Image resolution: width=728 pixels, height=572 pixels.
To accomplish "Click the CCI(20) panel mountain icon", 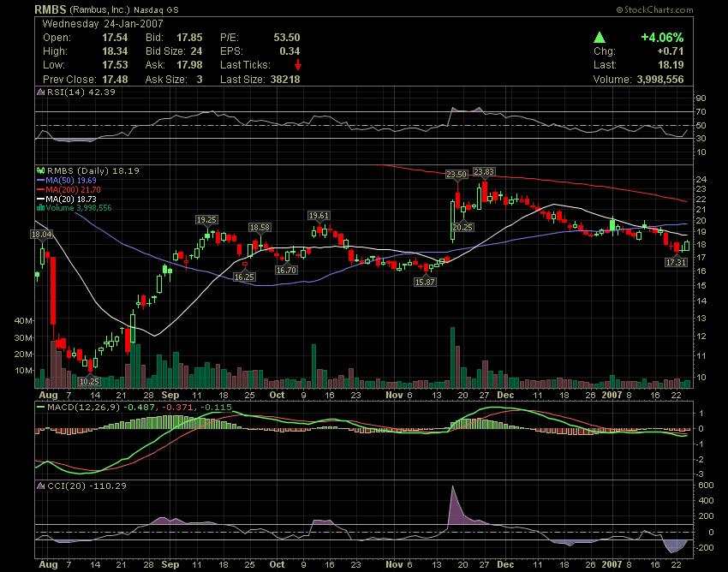I will tap(41, 486).
